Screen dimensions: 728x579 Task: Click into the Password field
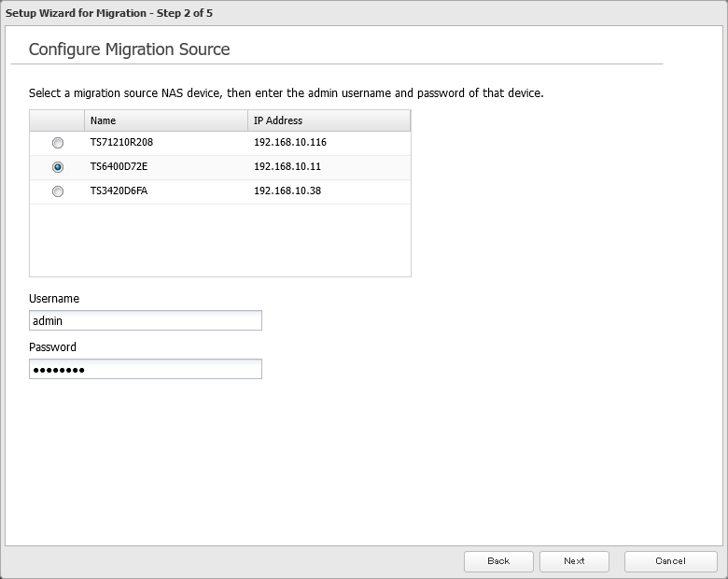[146, 369]
